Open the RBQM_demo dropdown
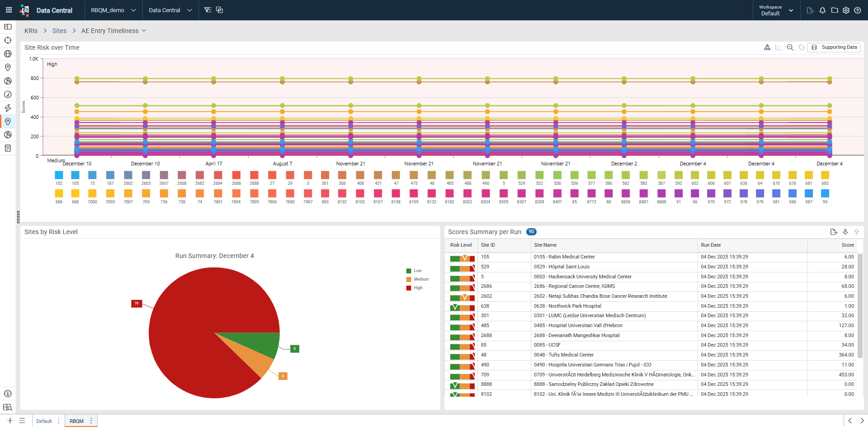Viewport: 868px width, 427px height. [x=113, y=10]
